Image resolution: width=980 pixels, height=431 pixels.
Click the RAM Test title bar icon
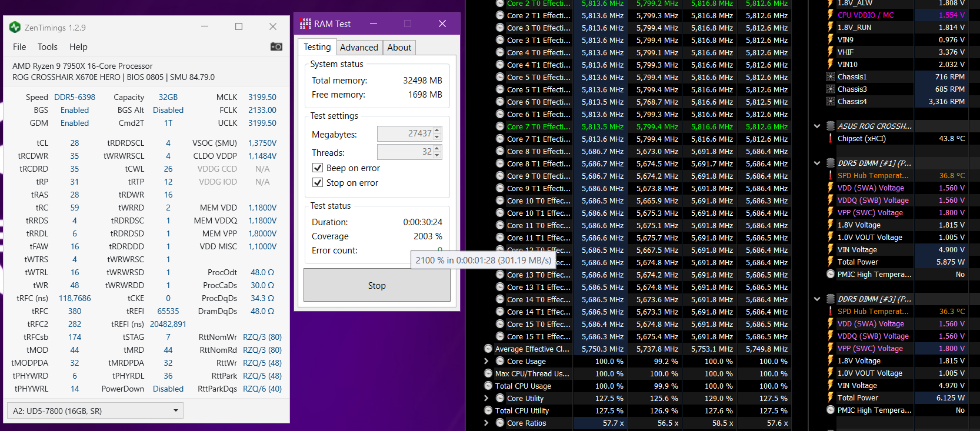[305, 24]
